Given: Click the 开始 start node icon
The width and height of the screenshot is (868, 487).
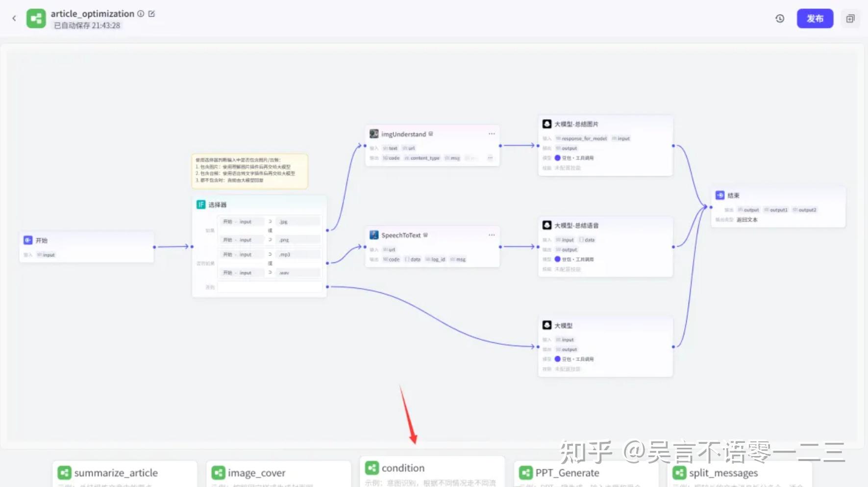Looking at the screenshot, I should [x=27, y=240].
